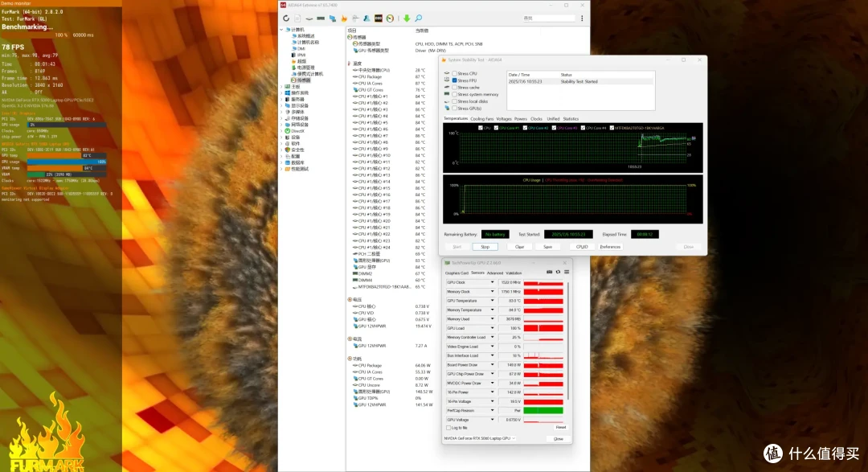Select 安全性 security tree item
The image size is (868, 472).
click(294, 150)
